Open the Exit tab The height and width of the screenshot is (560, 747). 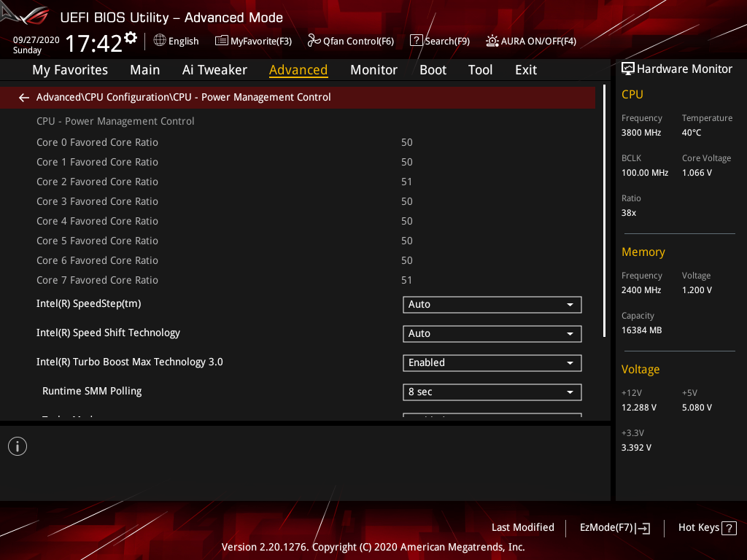tap(526, 70)
